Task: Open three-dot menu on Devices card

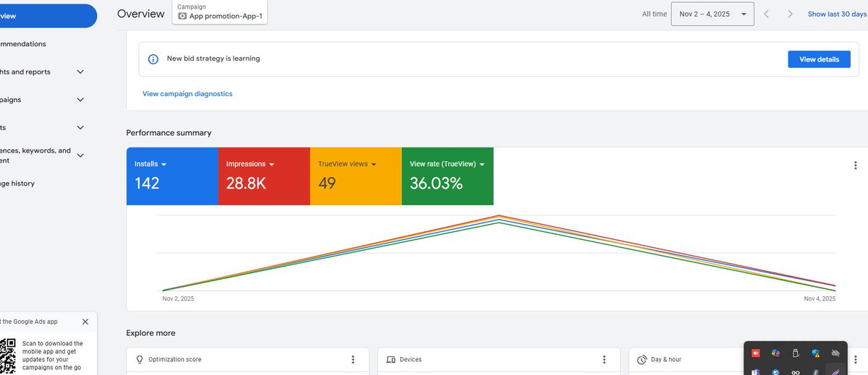Action: coord(605,359)
